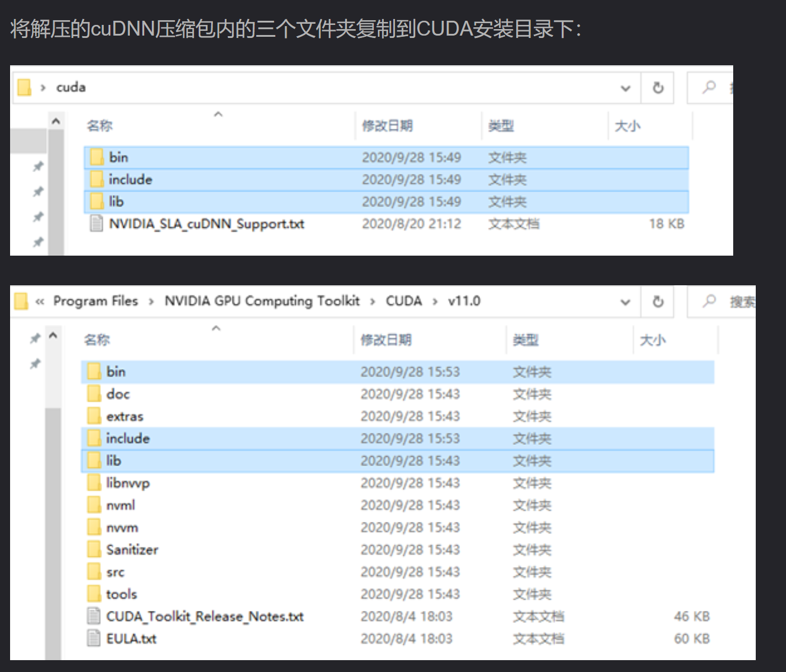Sort v11.0 window by 修改日期 column
This screenshot has width=786, height=672.
(386, 340)
